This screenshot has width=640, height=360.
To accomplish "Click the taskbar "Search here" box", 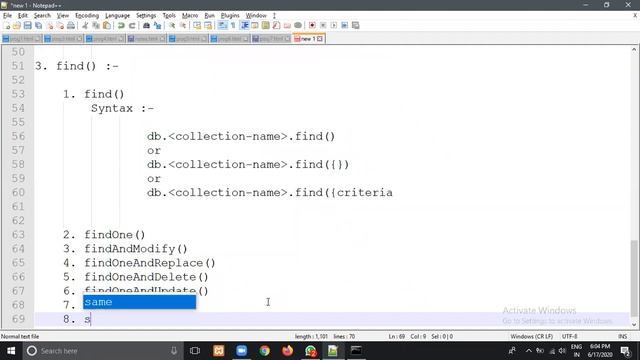I will pyautogui.click(x=102, y=351).
